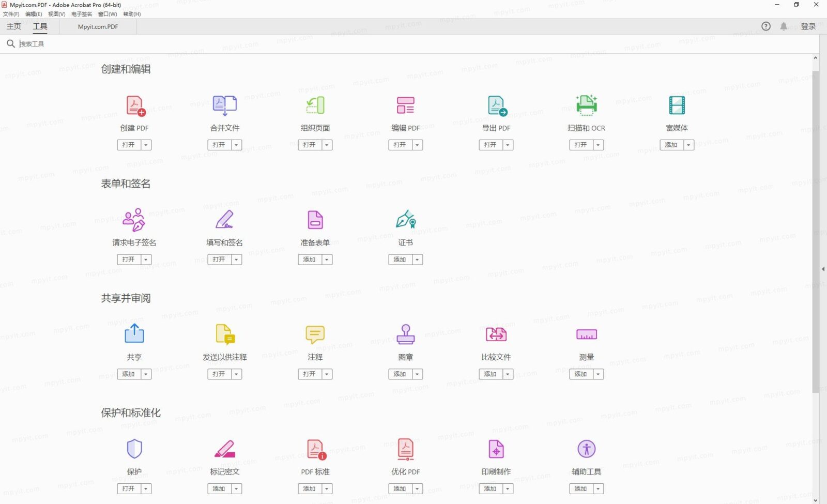The height and width of the screenshot is (504, 827).
Task: Expand dropdown arrow for 共享
Action: pyautogui.click(x=146, y=374)
